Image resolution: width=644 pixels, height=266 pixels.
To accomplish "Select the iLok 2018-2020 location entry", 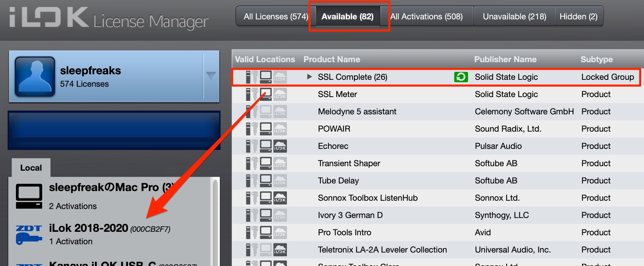I will (x=110, y=235).
